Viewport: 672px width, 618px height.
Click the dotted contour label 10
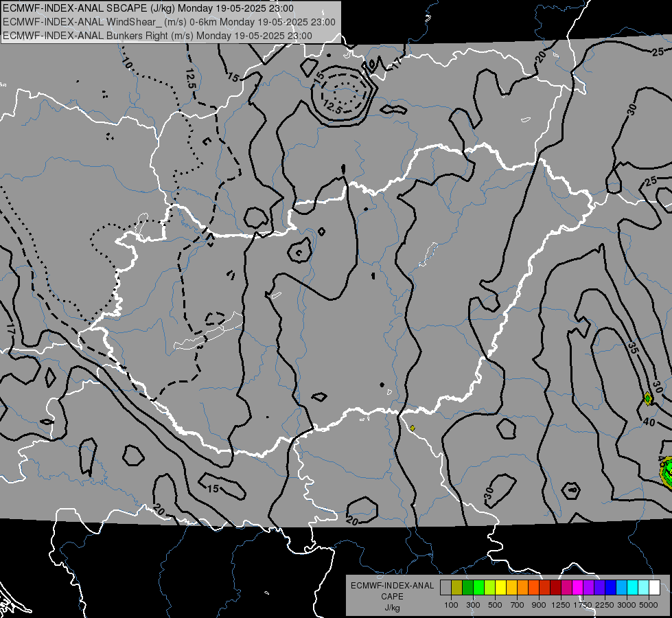tap(127, 63)
